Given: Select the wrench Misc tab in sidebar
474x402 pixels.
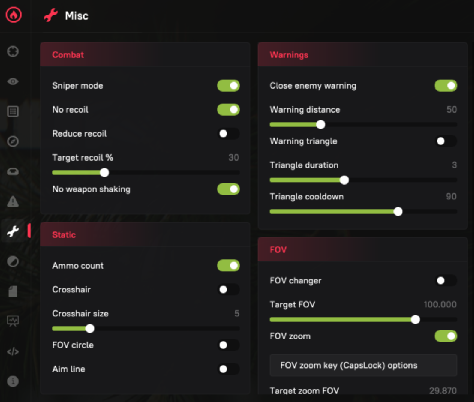Looking at the screenshot, I should (13, 231).
